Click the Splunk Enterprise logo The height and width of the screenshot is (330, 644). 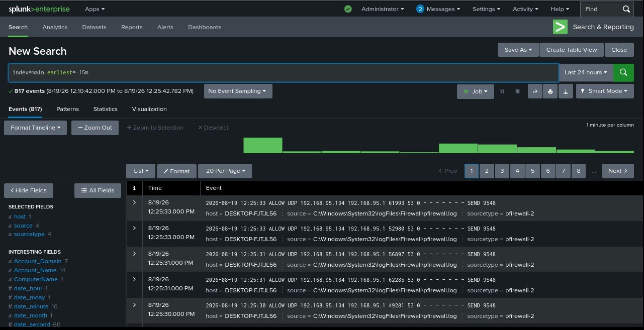(x=39, y=9)
